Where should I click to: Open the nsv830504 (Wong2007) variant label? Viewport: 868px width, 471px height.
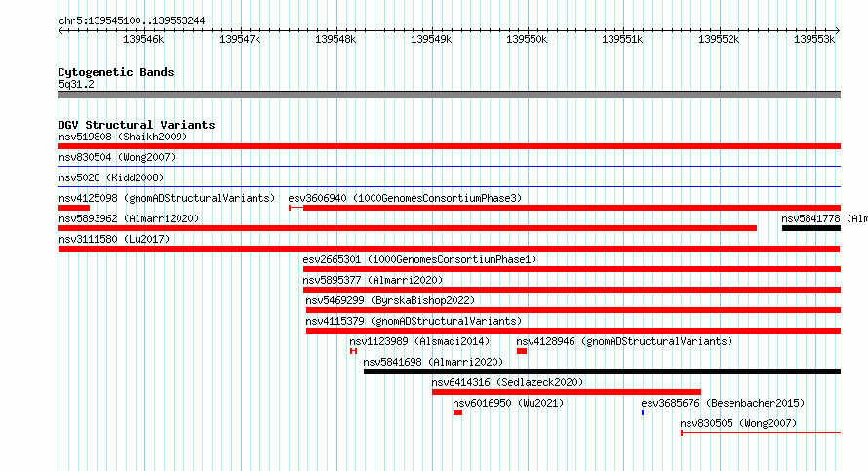[117, 157]
